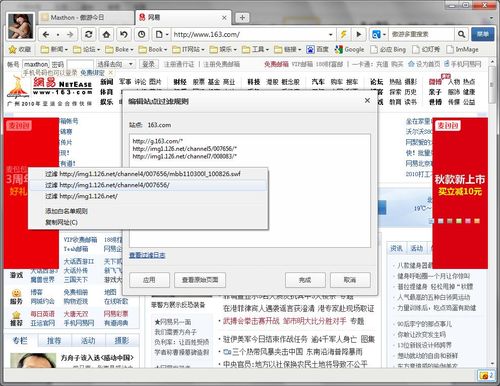Screen dimensions: 500x386
Task: Close the 网易 tab
Action: tap(224, 18)
